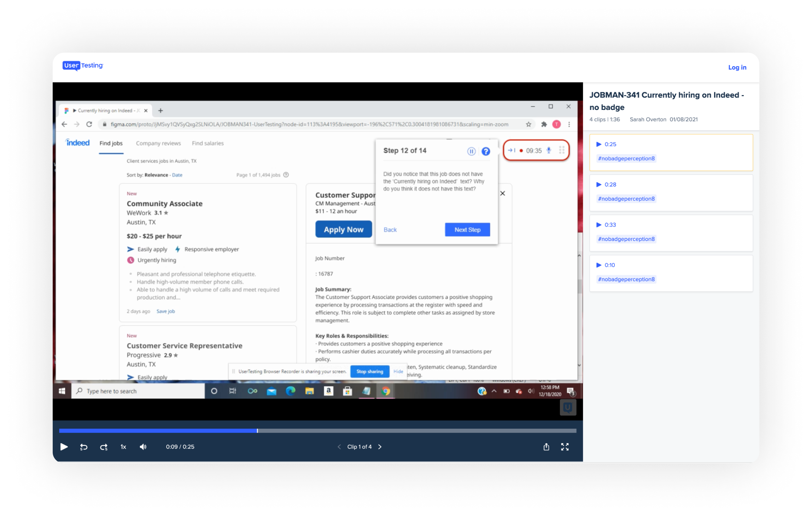Play the video clip

(x=64, y=447)
